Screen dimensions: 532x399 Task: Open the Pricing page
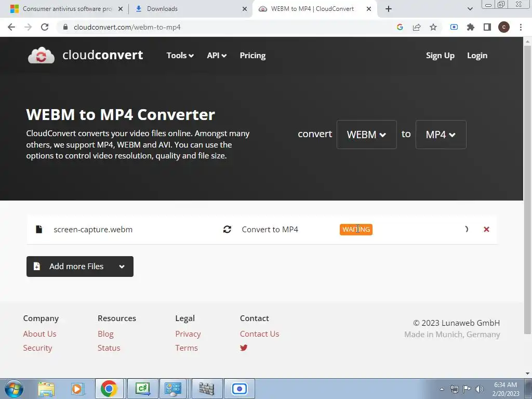(x=252, y=55)
